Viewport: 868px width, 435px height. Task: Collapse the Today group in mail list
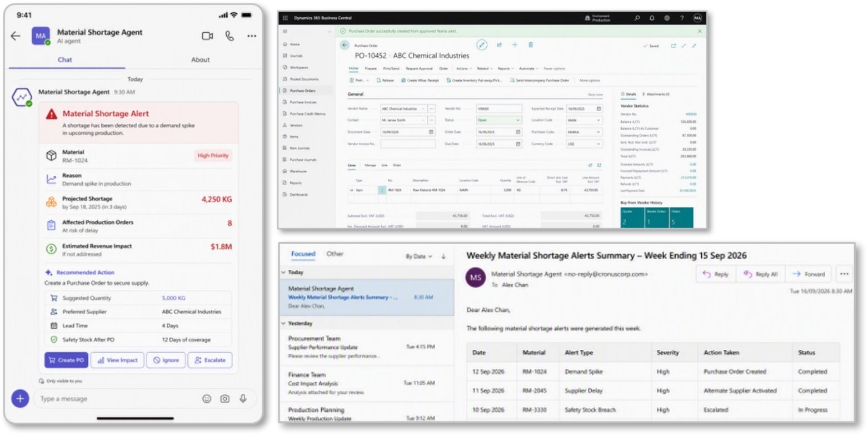click(283, 273)
